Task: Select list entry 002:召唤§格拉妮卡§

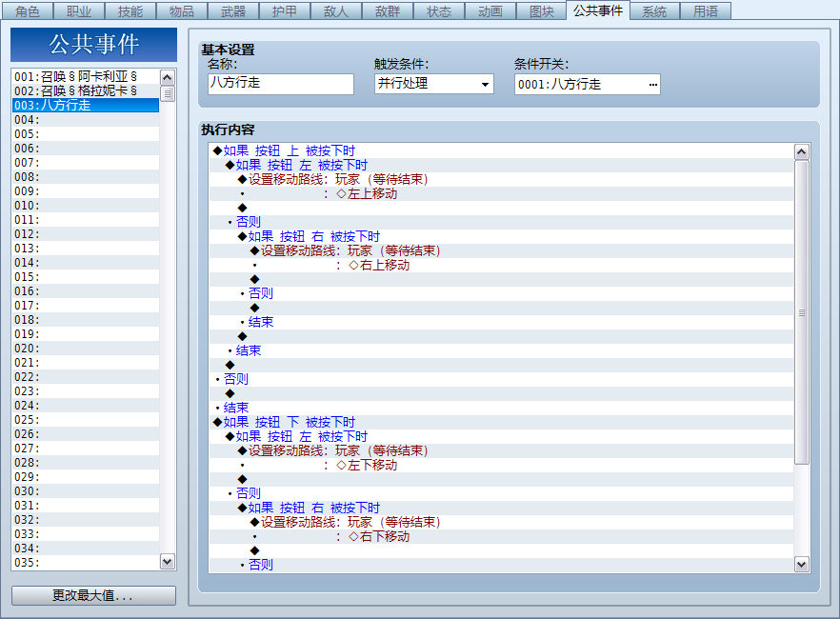Action: [x=86, y=91]
